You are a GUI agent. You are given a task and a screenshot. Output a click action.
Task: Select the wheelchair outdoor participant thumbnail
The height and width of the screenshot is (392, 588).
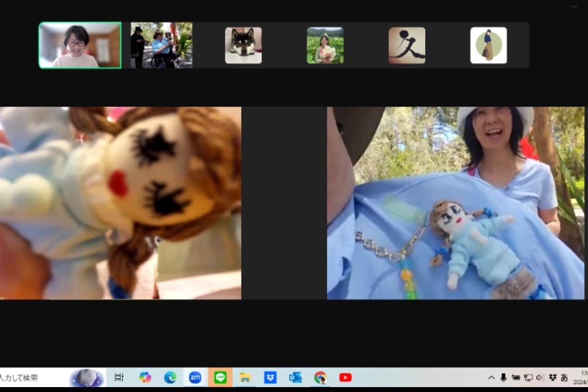point(161,45)
